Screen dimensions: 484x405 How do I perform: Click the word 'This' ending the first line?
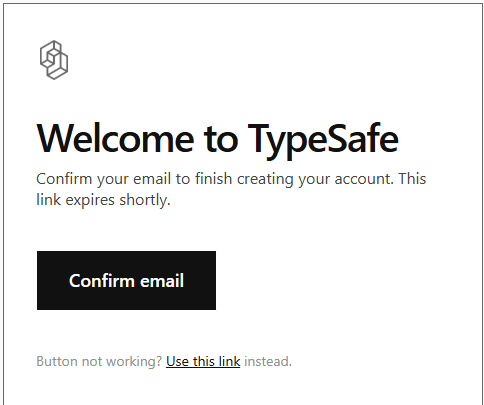tap(412, 178)
